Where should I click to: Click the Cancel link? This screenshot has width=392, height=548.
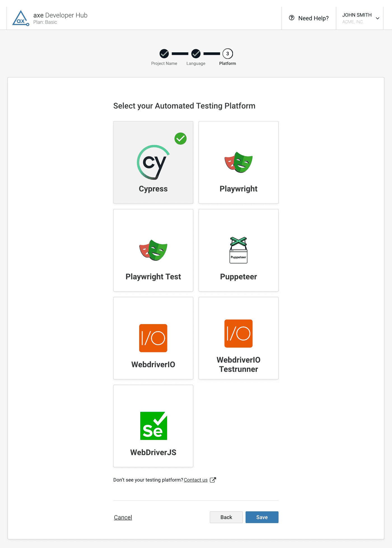pyautogui.click(x=123, y=517)
